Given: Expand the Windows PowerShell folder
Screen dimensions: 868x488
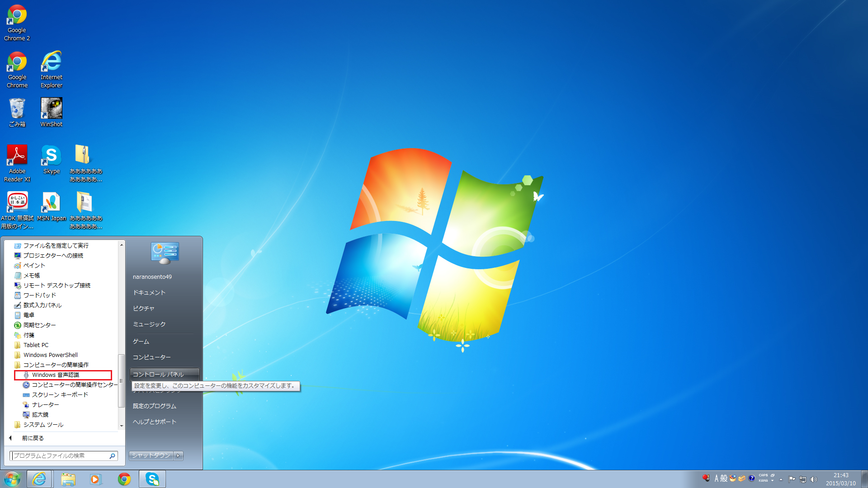Looking at the screenshot, I should coord(46,355).
